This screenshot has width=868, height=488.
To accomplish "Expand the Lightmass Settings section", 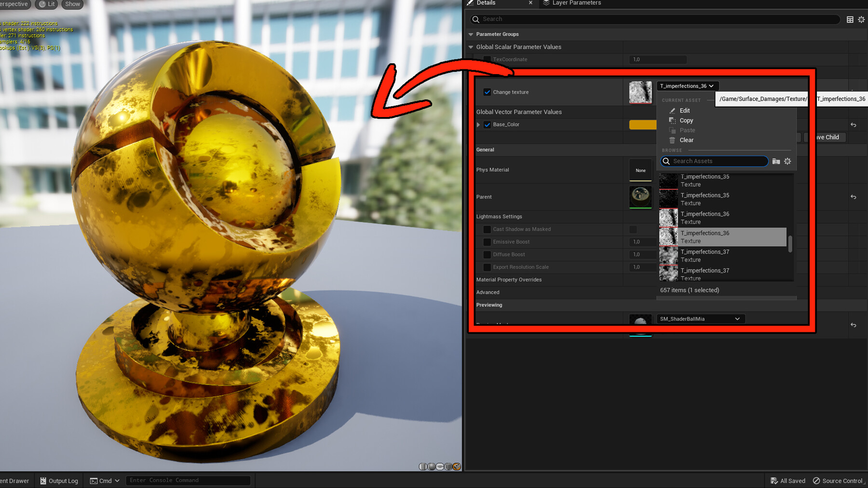I will click(499, 216).
